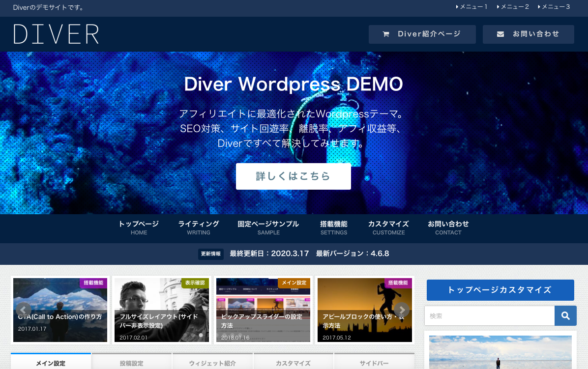Switch to the サイドバー tab
Viewport: 588px width, 369px height.
coord(374,362)
